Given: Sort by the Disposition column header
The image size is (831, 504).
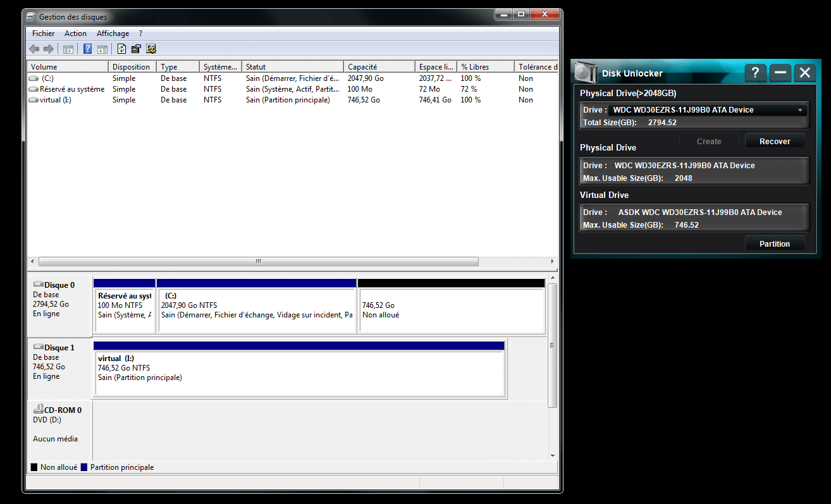Looking at the screenshot, I should (x=133, y=66).
